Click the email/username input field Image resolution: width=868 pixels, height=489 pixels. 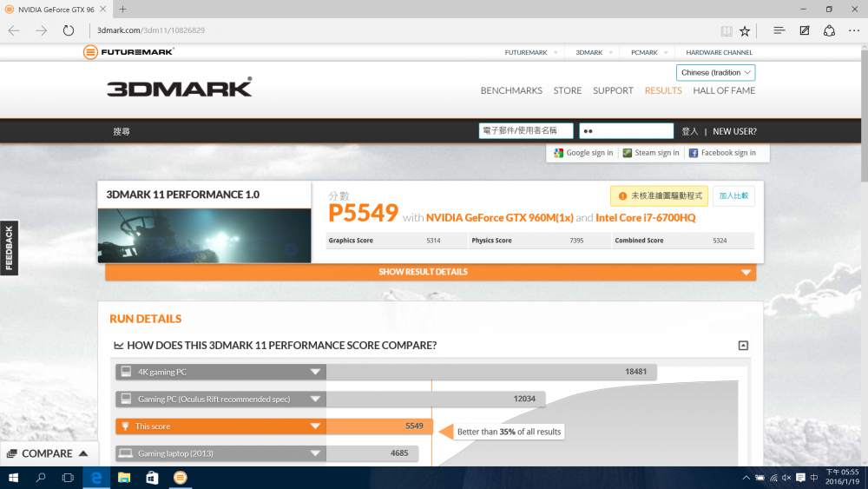525,131
